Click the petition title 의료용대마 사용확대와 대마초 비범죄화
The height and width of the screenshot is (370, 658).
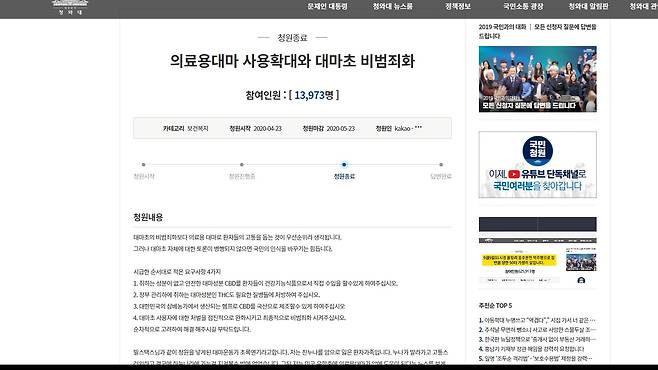292,61
